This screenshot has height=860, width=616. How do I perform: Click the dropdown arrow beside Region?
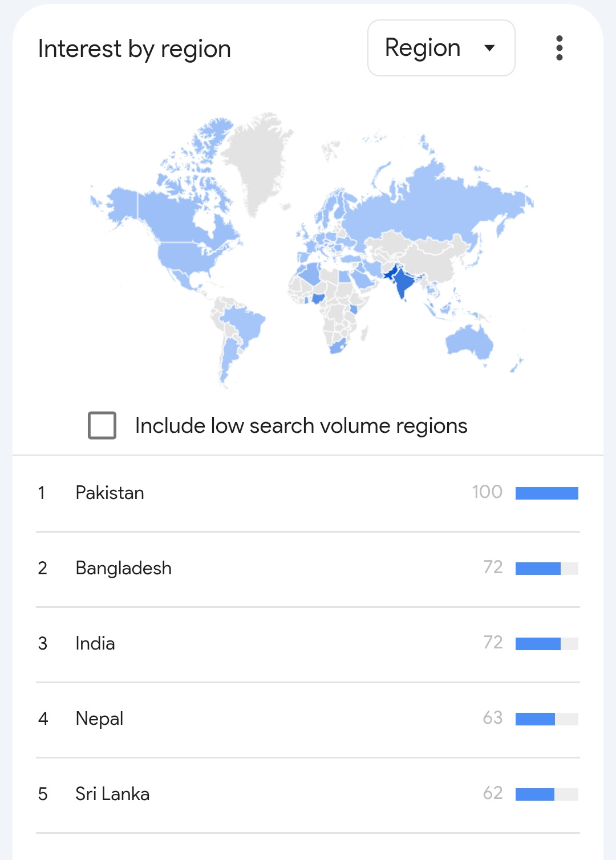[x=489, y=48]
